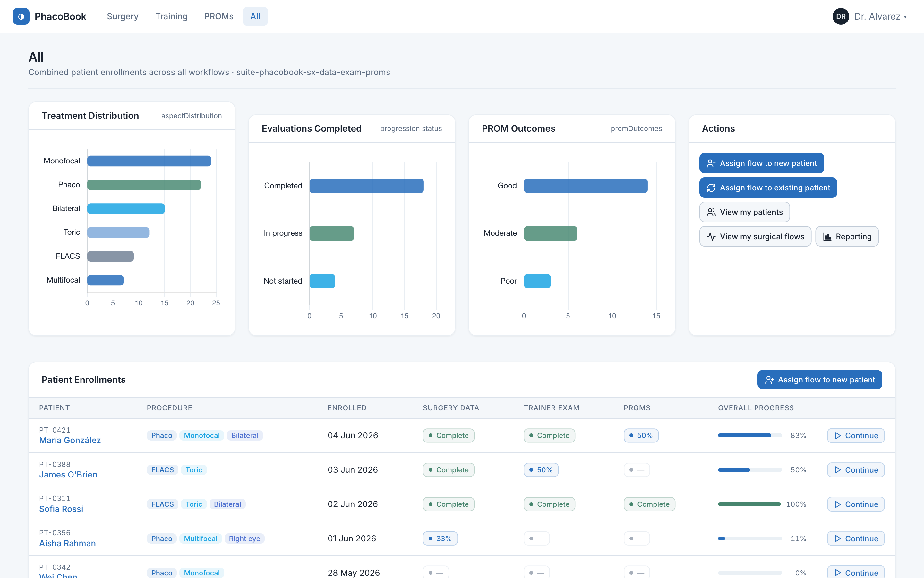
Task: Click the FLACS bar in Treatment Distribution
Action: click(x=110, y=256)
